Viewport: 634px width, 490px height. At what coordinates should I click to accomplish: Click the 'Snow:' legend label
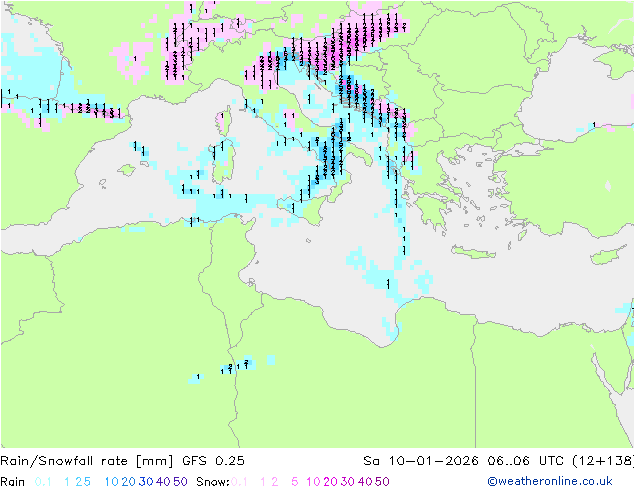pos(213,482)
